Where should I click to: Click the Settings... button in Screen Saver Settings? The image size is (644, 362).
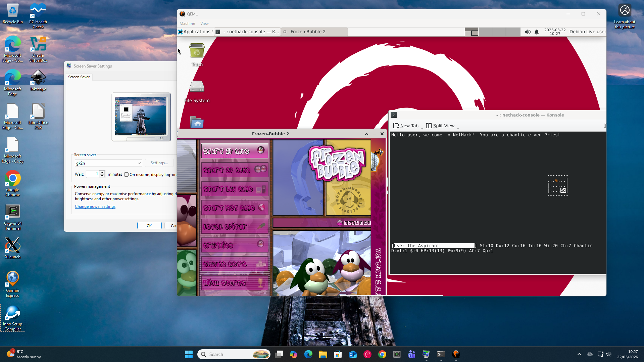point(159,163)
